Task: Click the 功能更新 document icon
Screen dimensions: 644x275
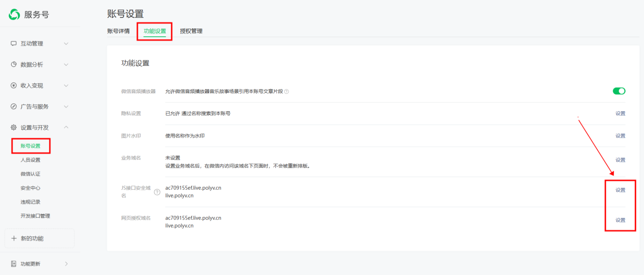Action: tap(13, 264)
